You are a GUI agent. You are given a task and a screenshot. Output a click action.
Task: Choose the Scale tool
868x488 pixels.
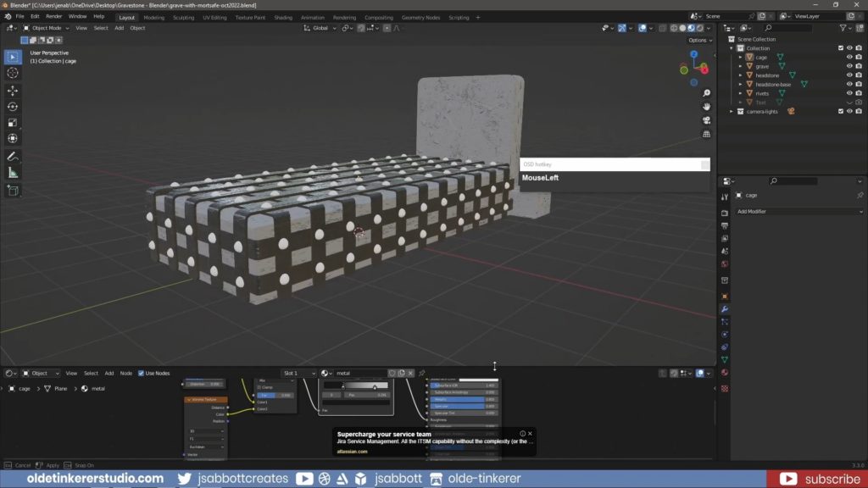[x=13, y=123]
